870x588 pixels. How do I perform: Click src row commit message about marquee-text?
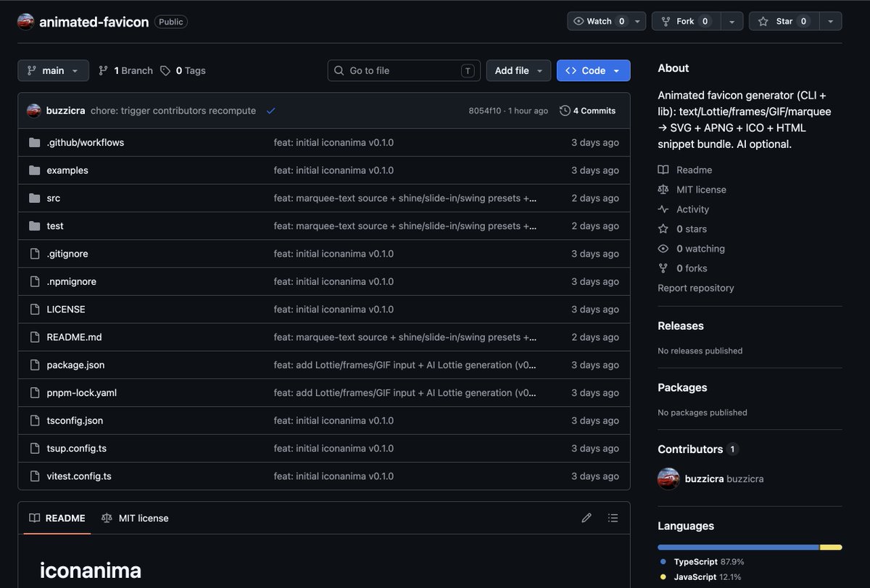click(x=405, y=198)
